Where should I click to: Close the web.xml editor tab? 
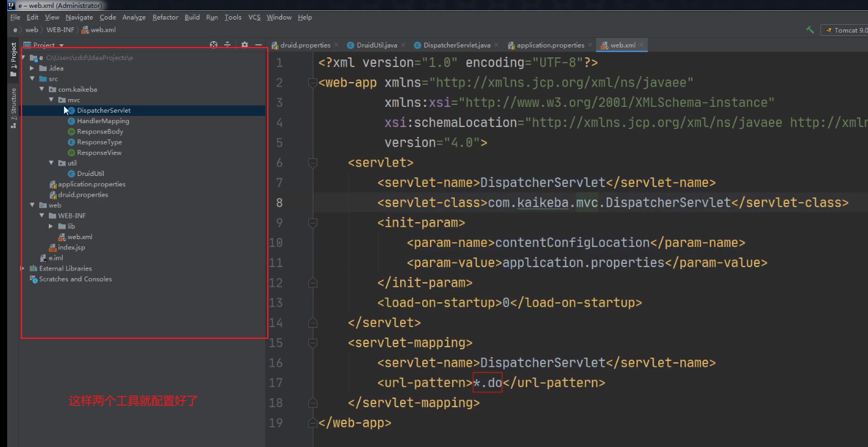point(642,46)
